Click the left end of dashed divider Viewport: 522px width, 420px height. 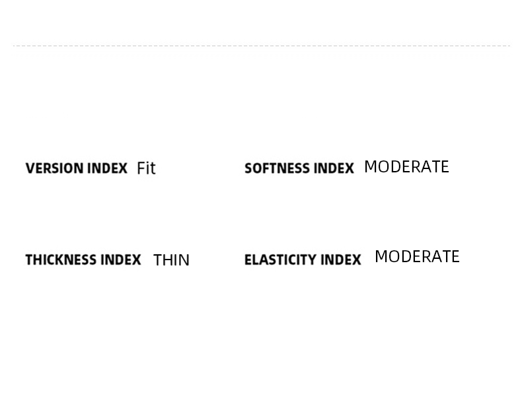coord(15,46)
